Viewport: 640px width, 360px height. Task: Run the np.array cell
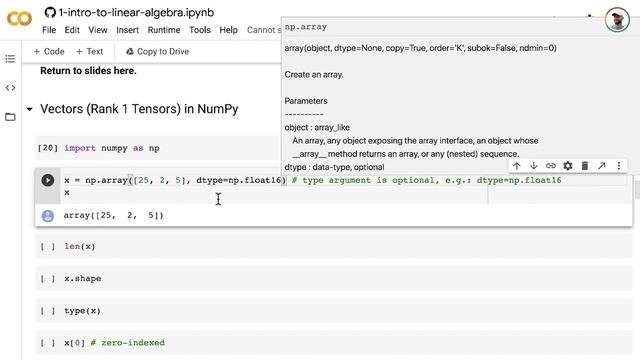point(48,180)
